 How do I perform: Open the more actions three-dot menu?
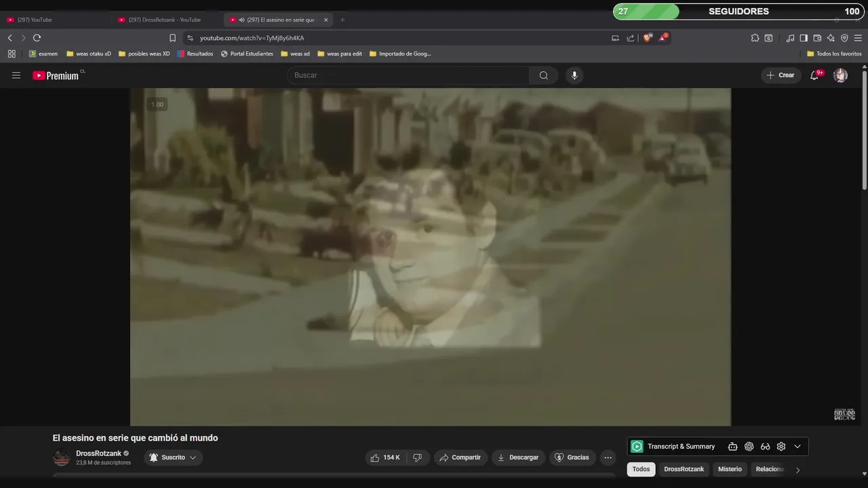(x=608, y=457)
